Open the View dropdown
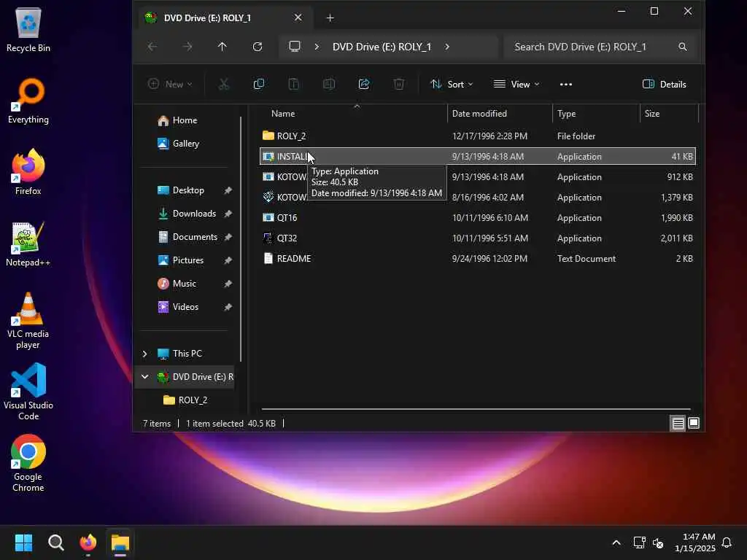The image size is (747, 560). tap(516, 85)
